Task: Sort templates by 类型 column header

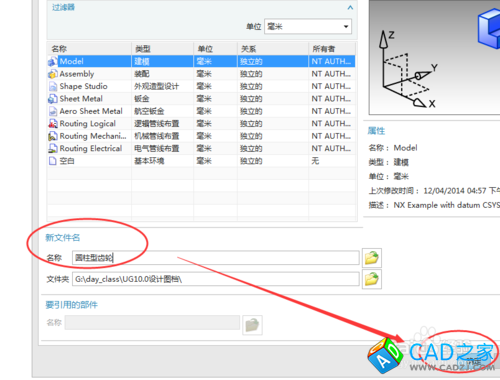Action: 162,49
